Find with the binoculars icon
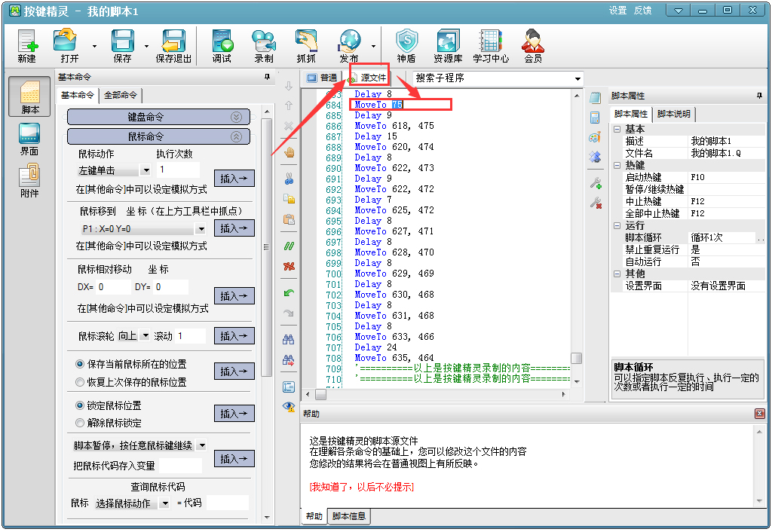772x532 pixels. click(x=289, y=339)
